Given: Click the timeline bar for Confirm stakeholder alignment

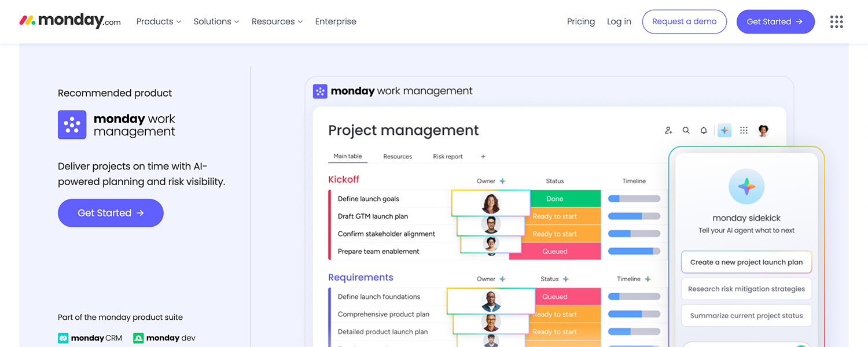Looking at the screenshot, I should point(634,234).
